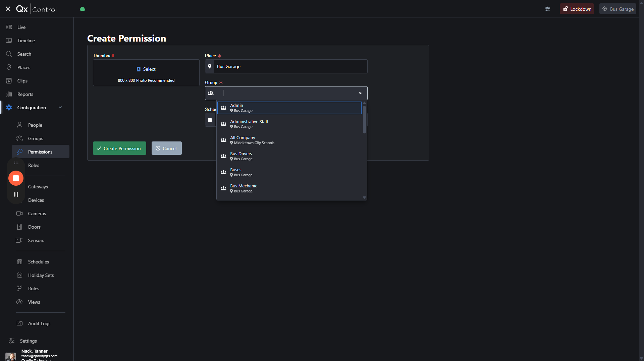Screen dimensions: 644x361
Task: Click the Doors sidebar item
Action: (x=34, y=227)
